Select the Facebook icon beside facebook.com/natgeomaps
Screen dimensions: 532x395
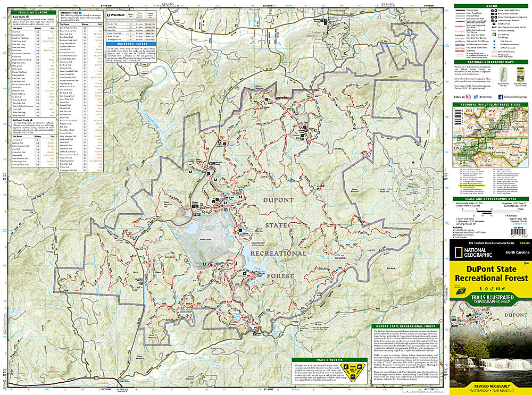tap(501, 98)
